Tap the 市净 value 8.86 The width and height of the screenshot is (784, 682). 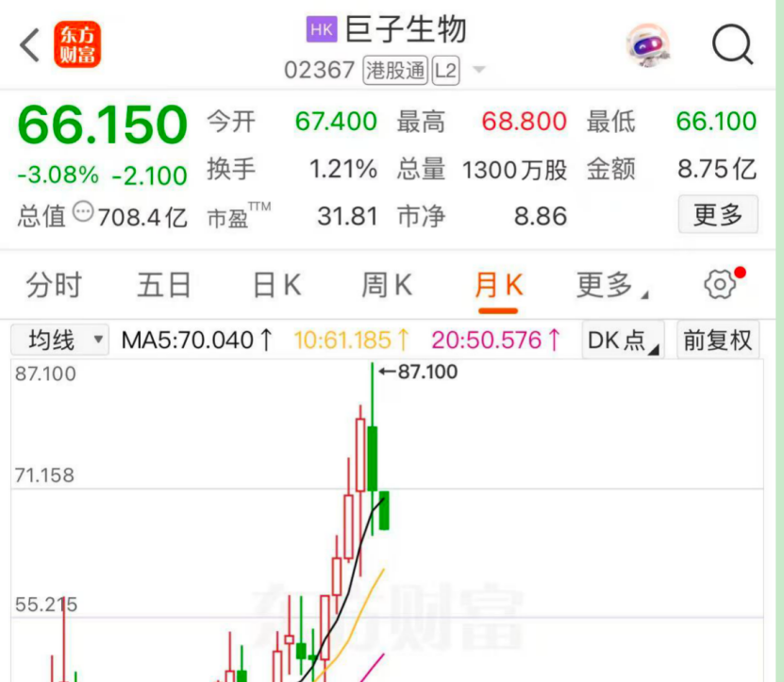(541, 217)
